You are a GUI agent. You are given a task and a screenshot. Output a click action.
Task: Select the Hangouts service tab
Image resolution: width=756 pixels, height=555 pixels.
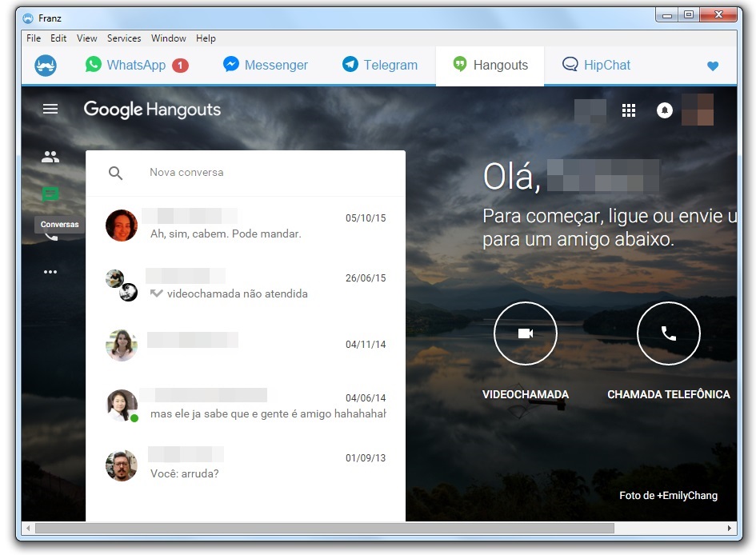490,66
